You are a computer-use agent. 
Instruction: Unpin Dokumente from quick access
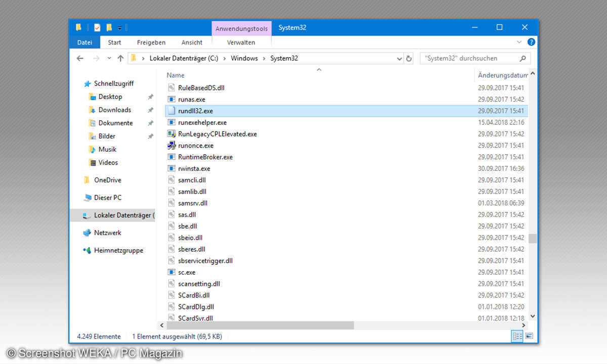pyautogui.click(x=150, y=123)
